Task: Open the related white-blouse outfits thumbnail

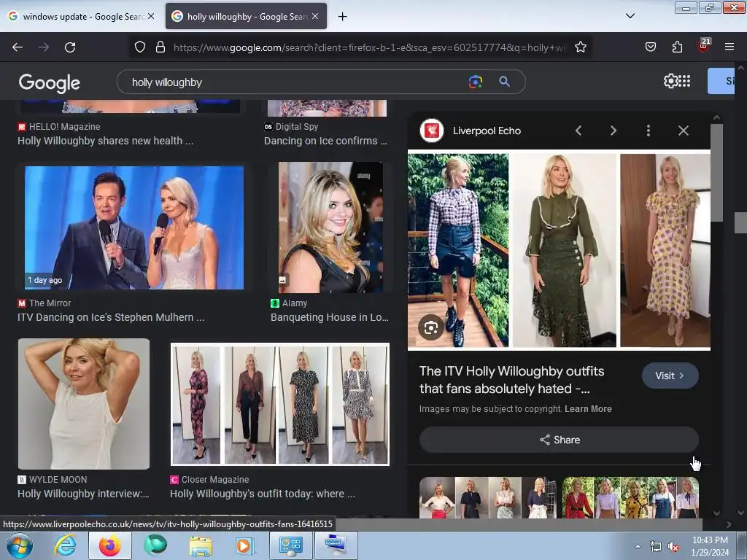Action: (x=488, y=497)
